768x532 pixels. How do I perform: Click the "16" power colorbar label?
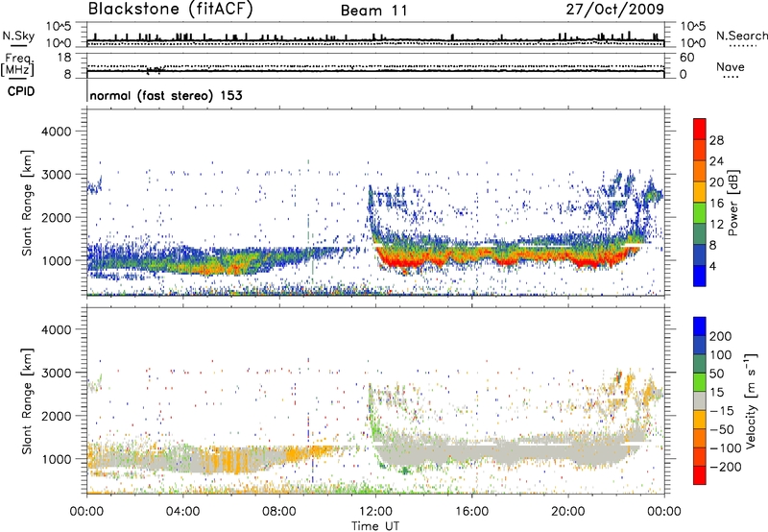tap(716, 204)
